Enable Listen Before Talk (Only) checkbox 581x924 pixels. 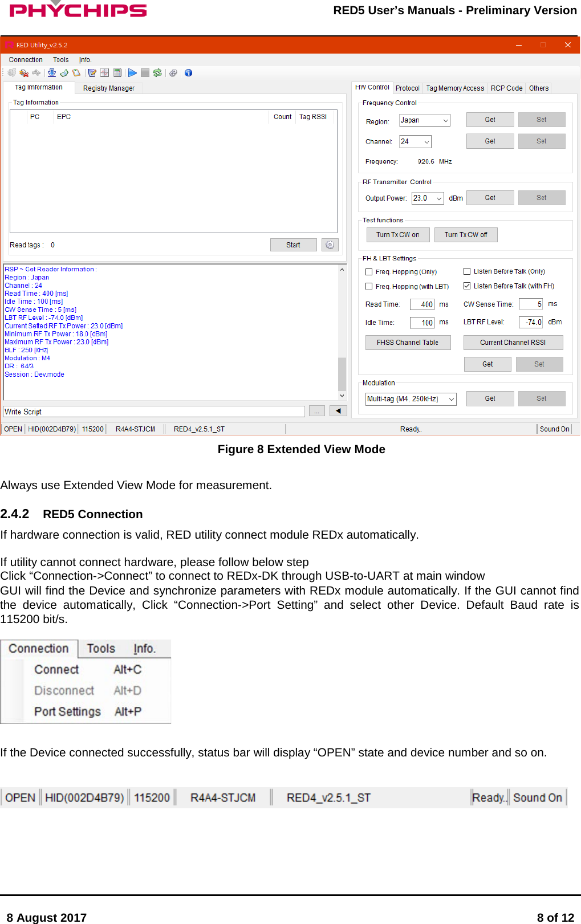click(467, 271)
